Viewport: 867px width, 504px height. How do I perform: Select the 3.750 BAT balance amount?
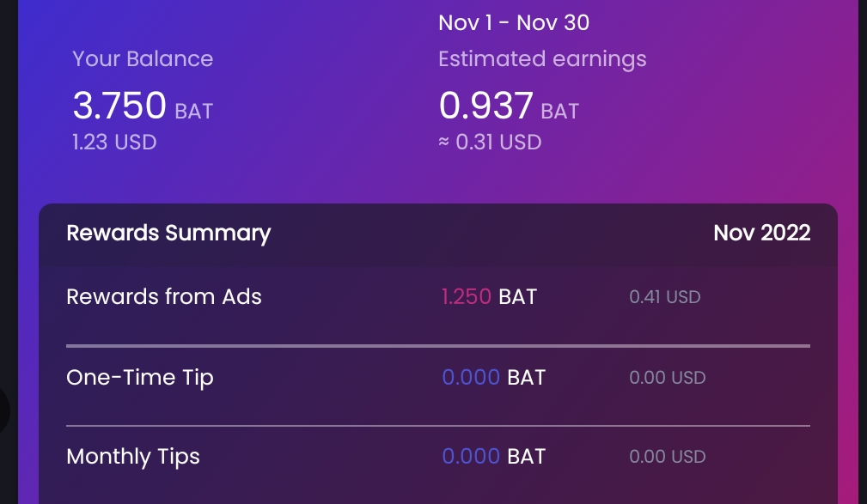tap(143, 106)
